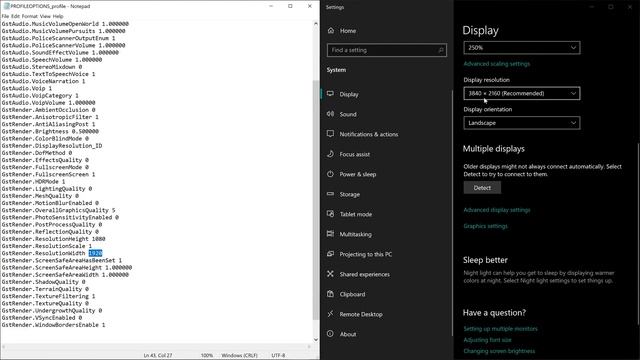Select Storage in the System list
640x360 pixels.
[x=349, y=194]
